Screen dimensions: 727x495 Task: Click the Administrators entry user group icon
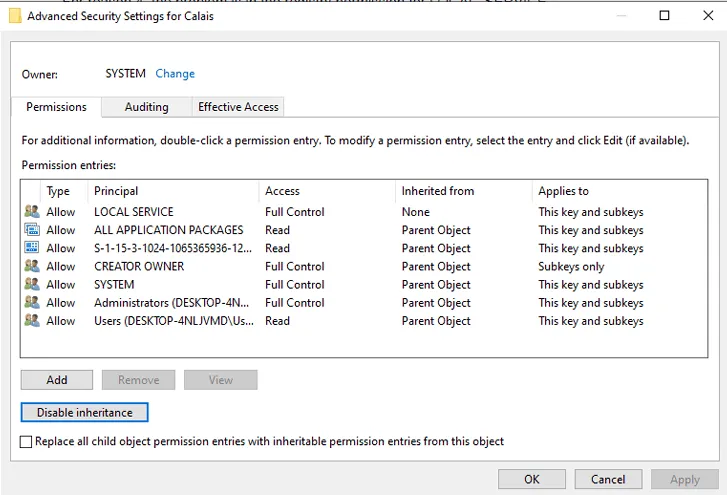(32, 302)
